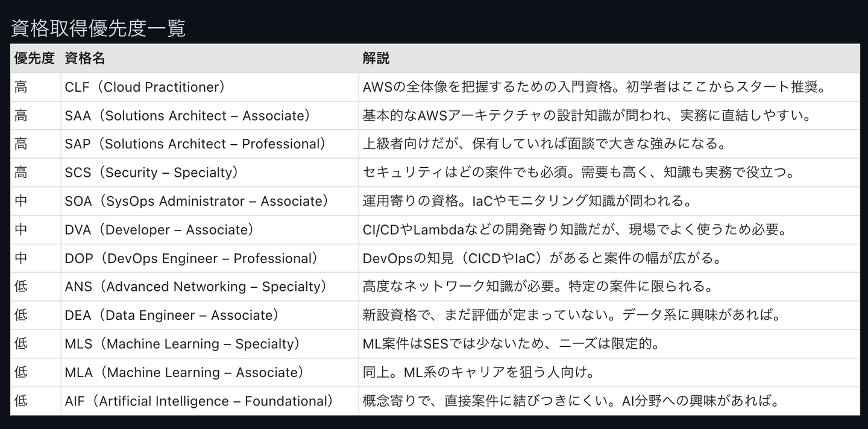Click the 優先度 column header
The width and height of the screenshot is (868, 429).
pos(34,58)
